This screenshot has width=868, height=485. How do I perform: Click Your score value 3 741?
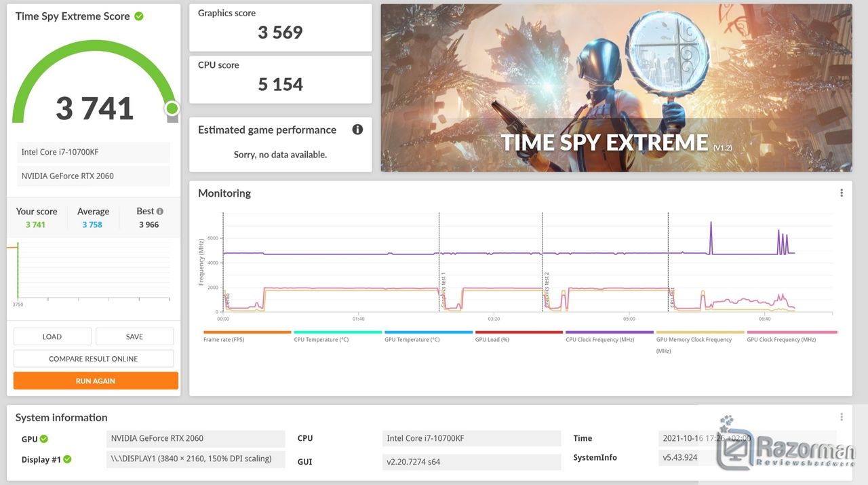pyautogui.click(x=35, y=225)
